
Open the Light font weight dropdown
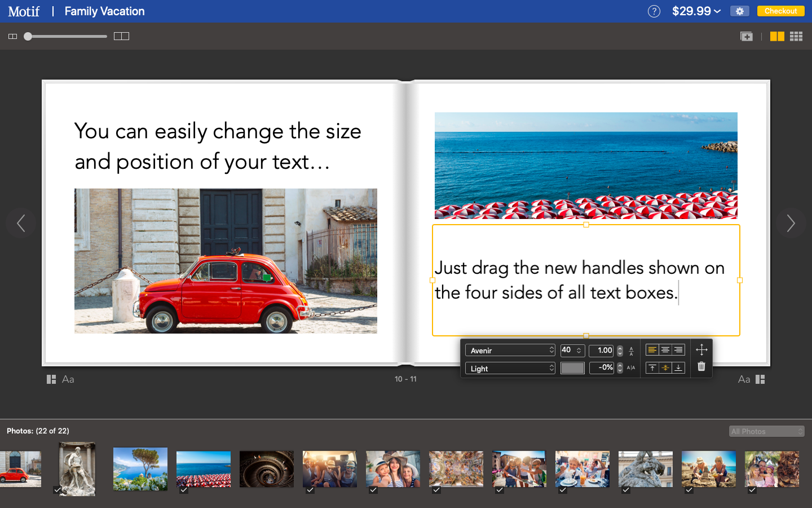click(x=509, y=368)
